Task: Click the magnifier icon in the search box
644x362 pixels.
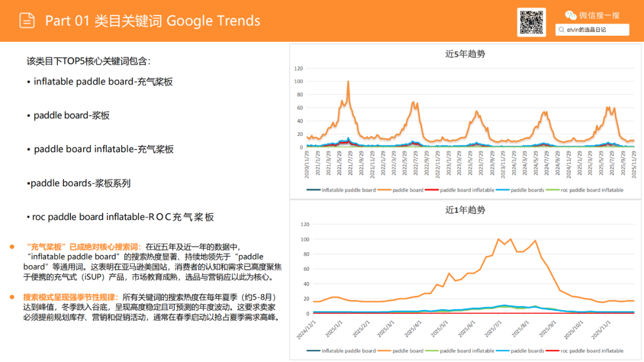Action: click(x=562, y=30)
